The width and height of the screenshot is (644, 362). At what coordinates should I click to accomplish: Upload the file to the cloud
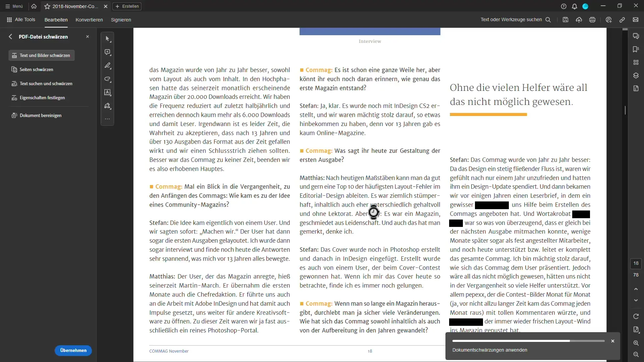pos(579,20)
